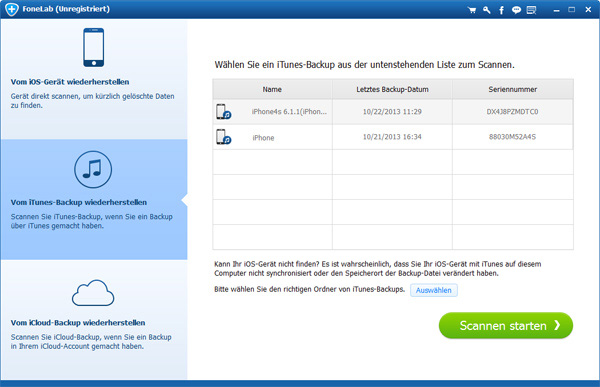Select Vom iTunes-Backup wiederherstellen tab
The width and height of the screenshot is (600, 387).
point(94,199)
